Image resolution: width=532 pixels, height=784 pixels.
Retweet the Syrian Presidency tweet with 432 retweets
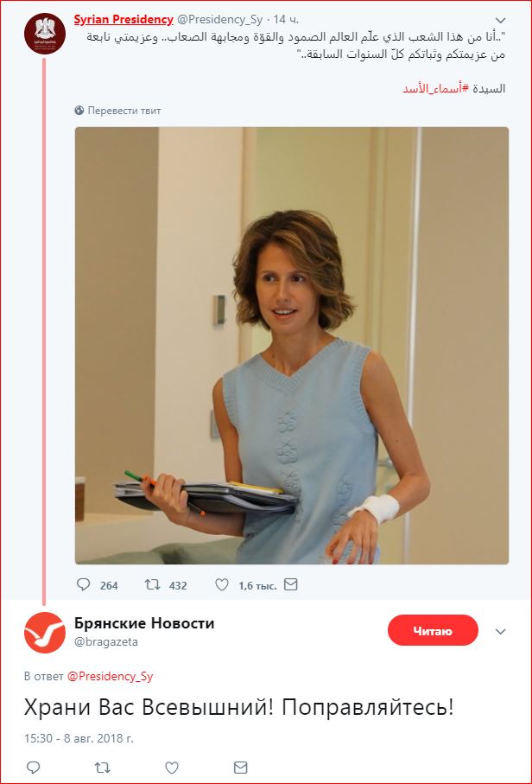point(152,584)
